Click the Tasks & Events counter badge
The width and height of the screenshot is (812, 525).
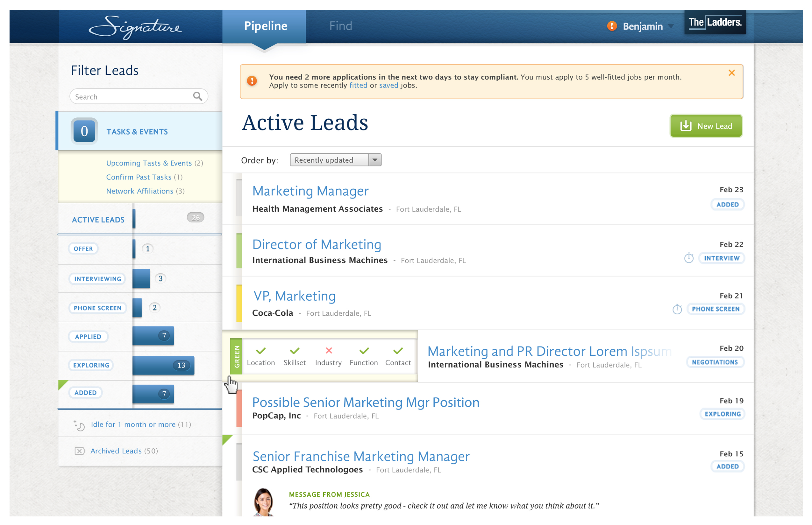pos(84,131)
